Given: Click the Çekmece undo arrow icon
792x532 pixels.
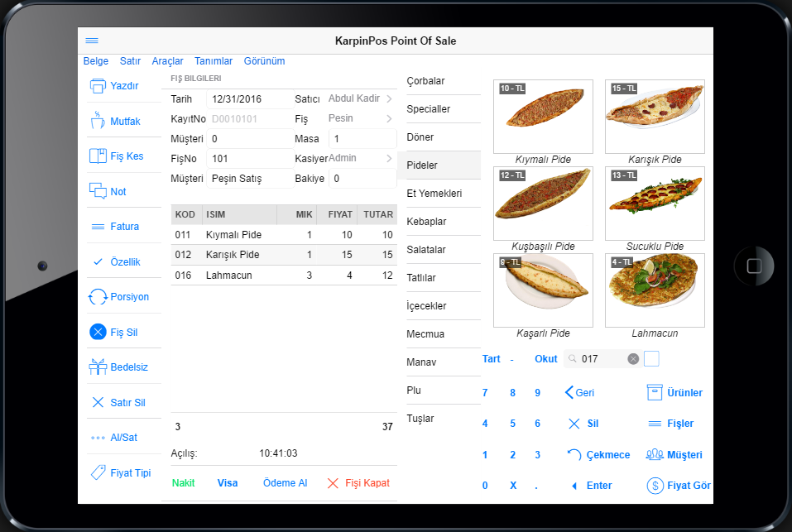Looking at the screenshot, I should 574,455.
